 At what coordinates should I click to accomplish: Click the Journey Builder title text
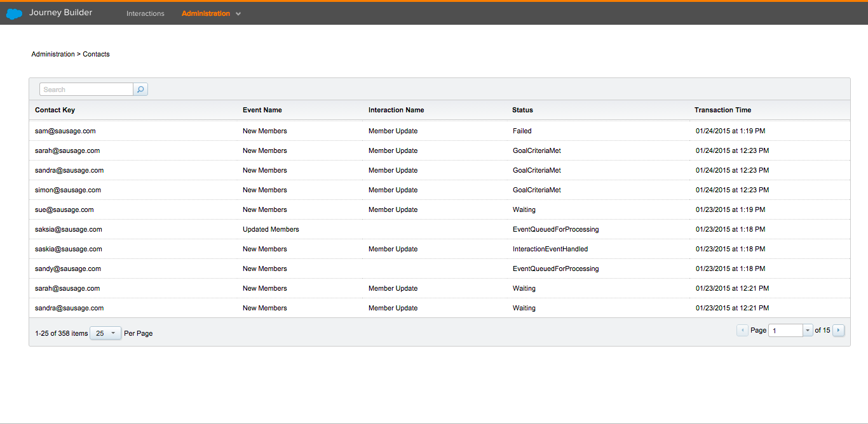pos(60,13)
